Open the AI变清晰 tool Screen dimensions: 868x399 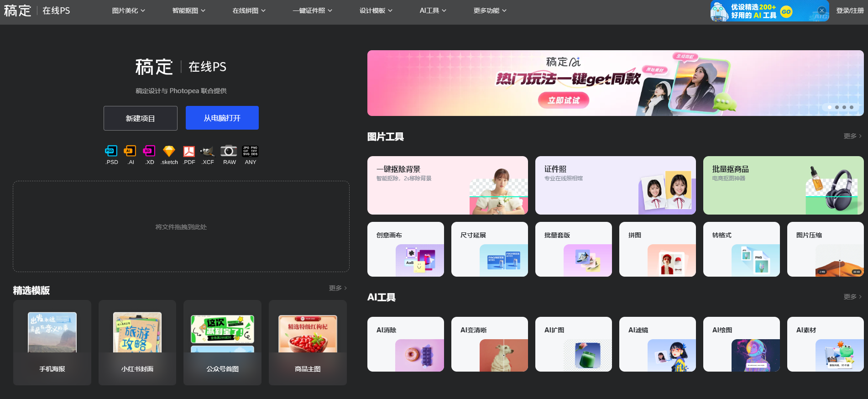point(490,344)
